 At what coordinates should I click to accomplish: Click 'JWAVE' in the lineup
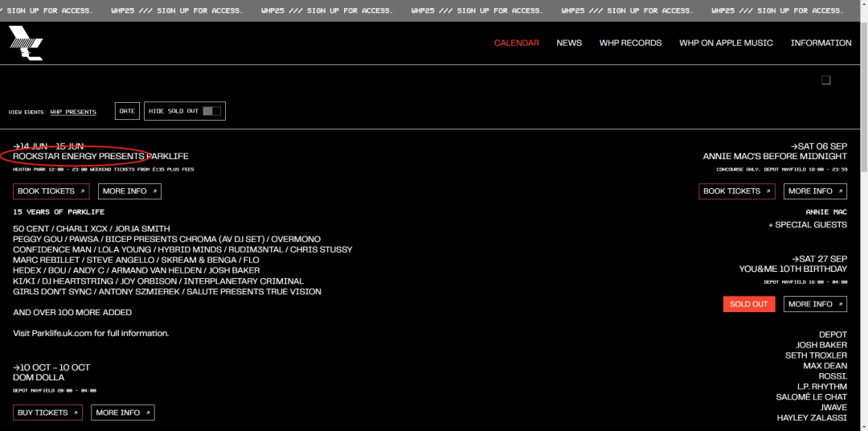click(833, 408)
